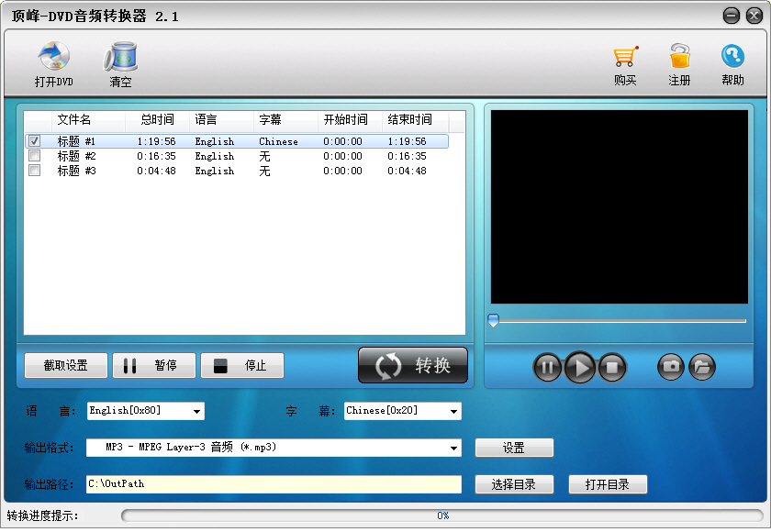
Task: Open snapshot folder via the folder icon
Action: [x=701, y=367]
